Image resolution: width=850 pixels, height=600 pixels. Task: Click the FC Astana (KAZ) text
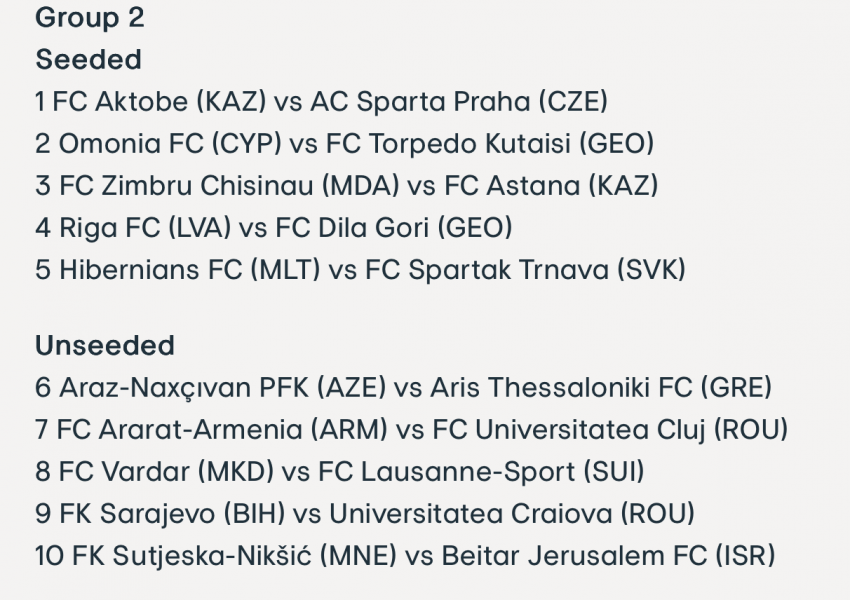(x=551, y=186)
